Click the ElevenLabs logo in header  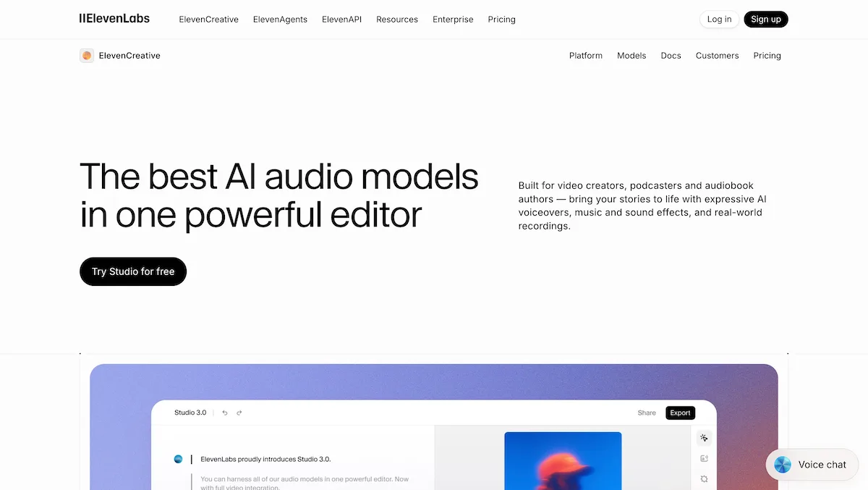pos(114,19)
